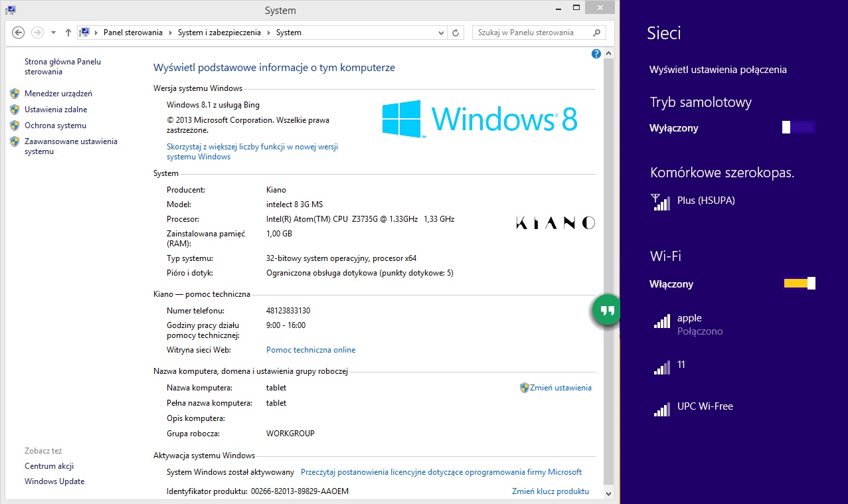Click Windows 8.1 z usługą Bing text
This screenshot has height=504, width=848.
[213, 105]
